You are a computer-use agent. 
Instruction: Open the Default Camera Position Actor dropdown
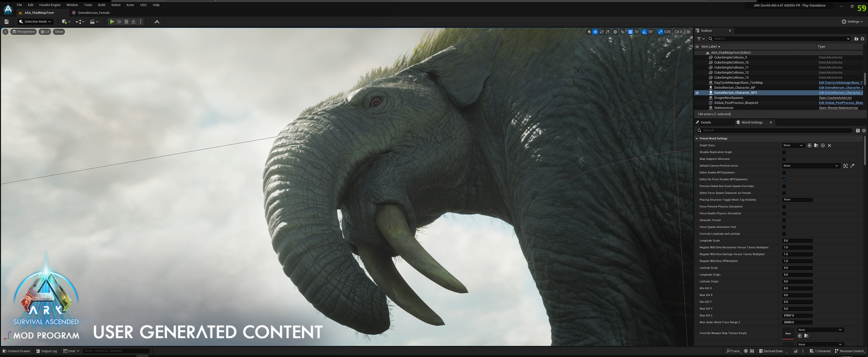tap(810, 166)
